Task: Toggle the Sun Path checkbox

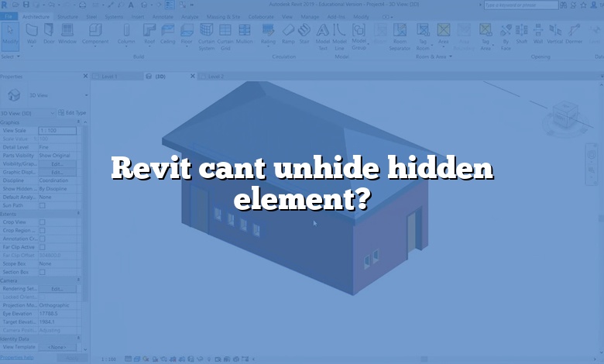Action: (43, 206)
